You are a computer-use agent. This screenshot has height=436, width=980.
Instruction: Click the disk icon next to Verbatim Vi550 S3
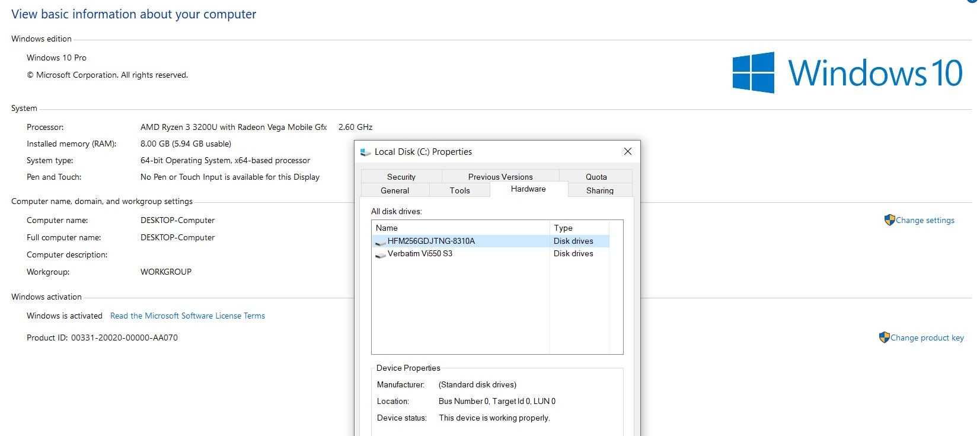(x=381, y=254)
